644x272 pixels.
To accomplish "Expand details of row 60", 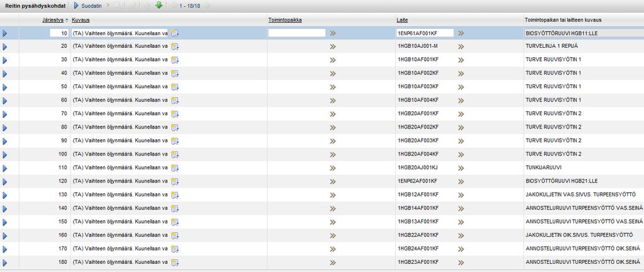I will [5, 101].
